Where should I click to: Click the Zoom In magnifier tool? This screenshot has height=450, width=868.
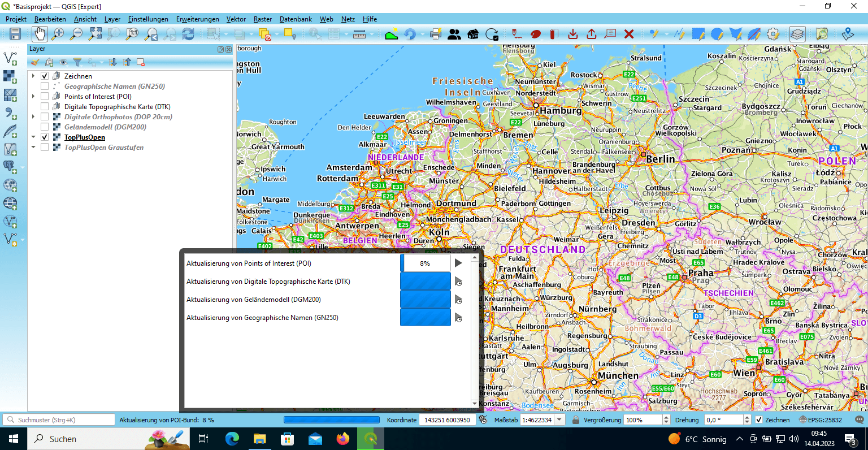(58, 34)
